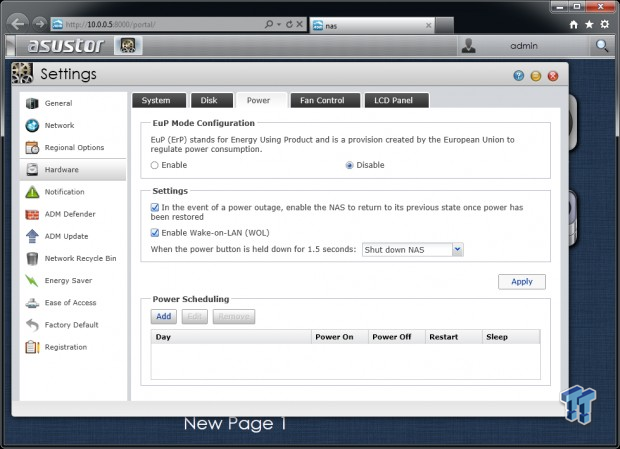Enable EuP mode radio button
The height and width of the screenshot is (449, 620).
pos(154,165)
